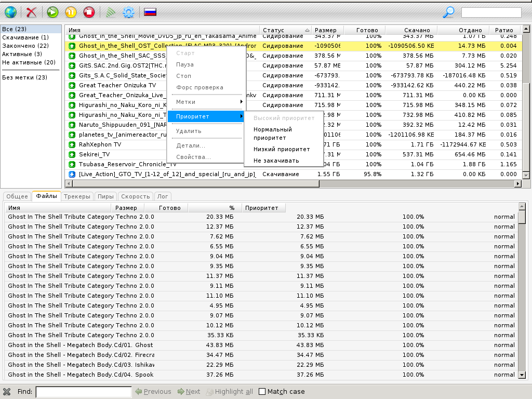Image resolution: width=532 pixels, height=399 pixels.
Task: Switch to the Общее tab
Action: pos(17,196)
